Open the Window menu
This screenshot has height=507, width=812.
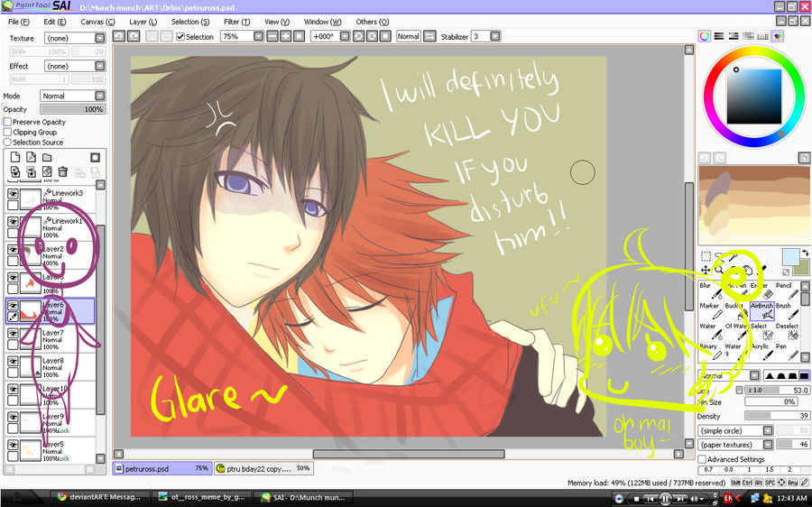(322, 22)
